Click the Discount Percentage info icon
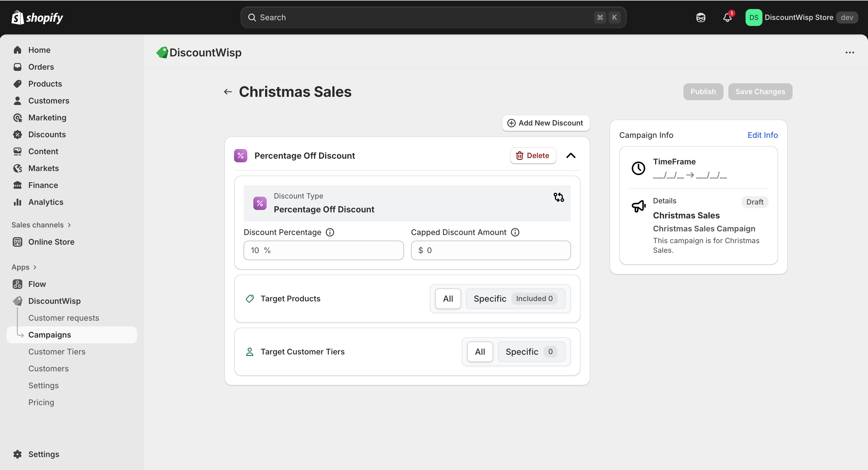Image resolution: width=868 pixels, height=470 pixels. (330, 232)
